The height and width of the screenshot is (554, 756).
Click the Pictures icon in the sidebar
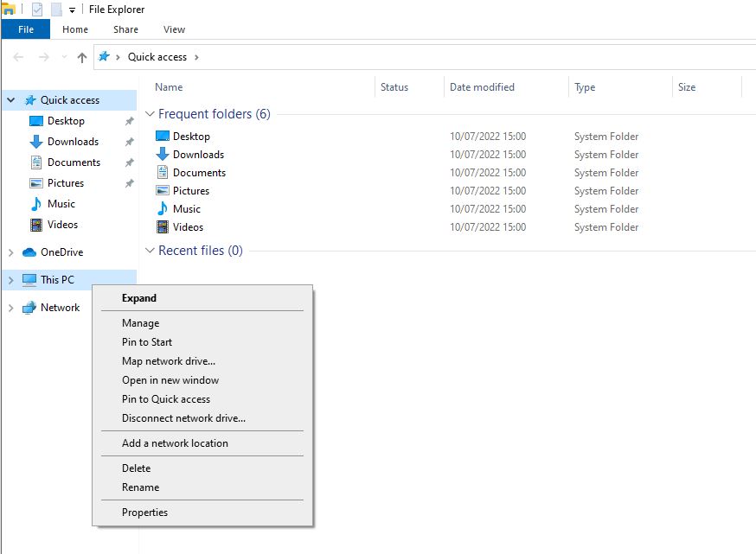(36, 183)
